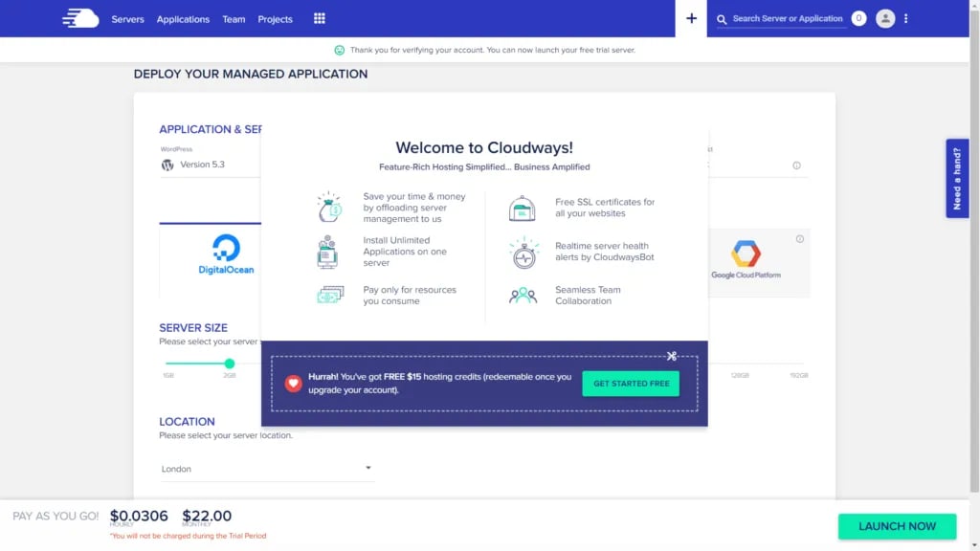
Task: Open the user profile avatar
Action: coord(885,19)
